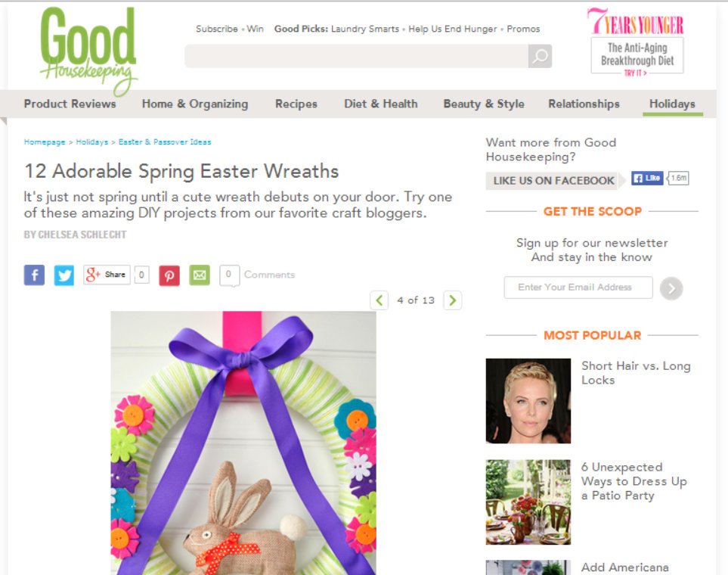Open the Recipes navigation tab
728x575 pixels.
296,104
